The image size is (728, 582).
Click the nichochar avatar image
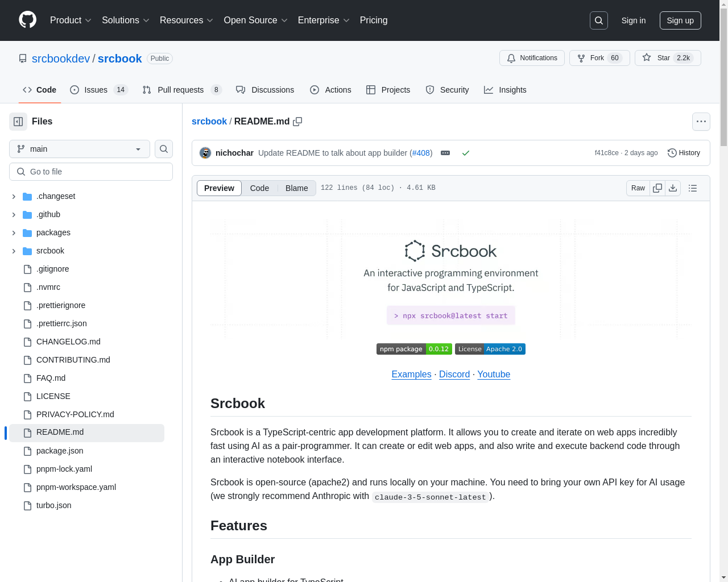coord(205,153)
